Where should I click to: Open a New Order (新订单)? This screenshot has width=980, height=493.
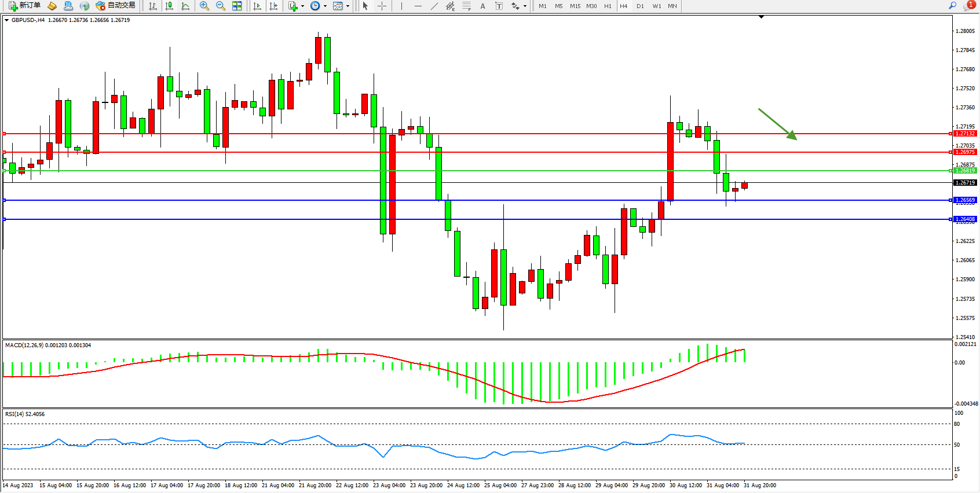(24, 6)
